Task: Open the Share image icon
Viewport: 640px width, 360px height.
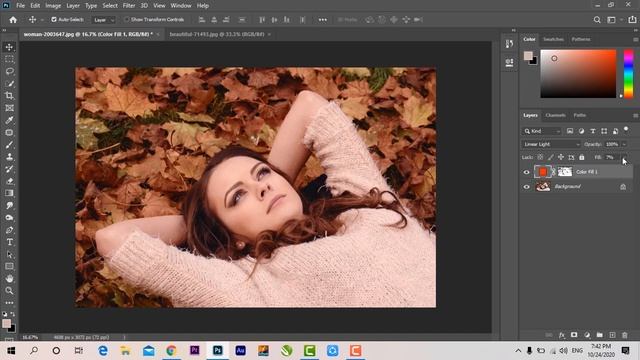Action: [632, 20]
